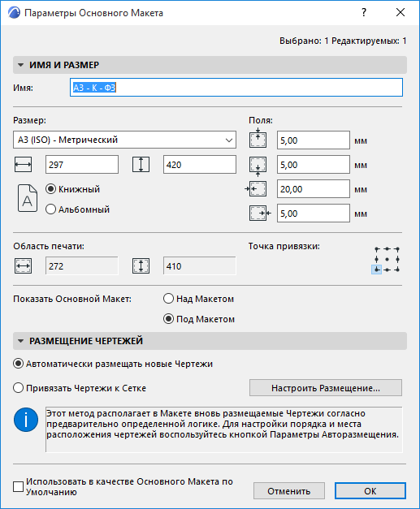
Task: Select the center anchor point
Action: point(387,259)
